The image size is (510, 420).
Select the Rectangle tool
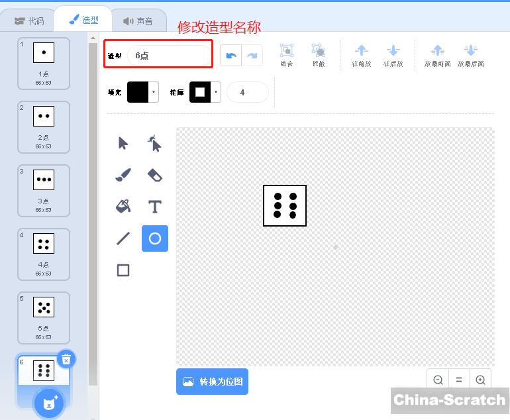point(123,270)
